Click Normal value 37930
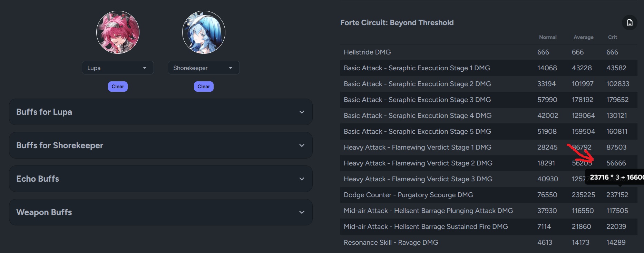The width and height of the screenshot is (644, 253). coord(547,211)
